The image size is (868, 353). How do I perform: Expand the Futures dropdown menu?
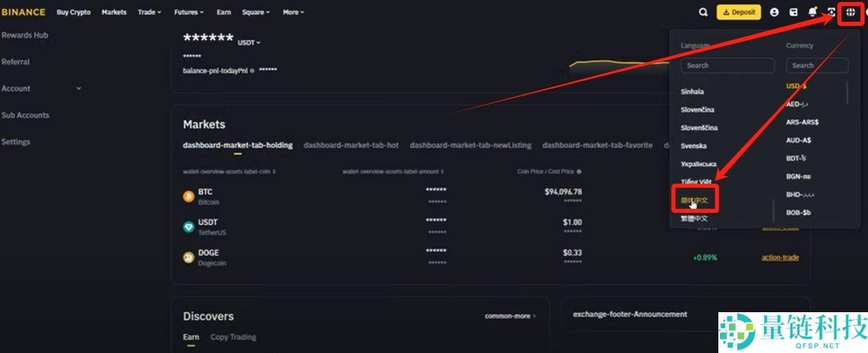coord(188,12)
